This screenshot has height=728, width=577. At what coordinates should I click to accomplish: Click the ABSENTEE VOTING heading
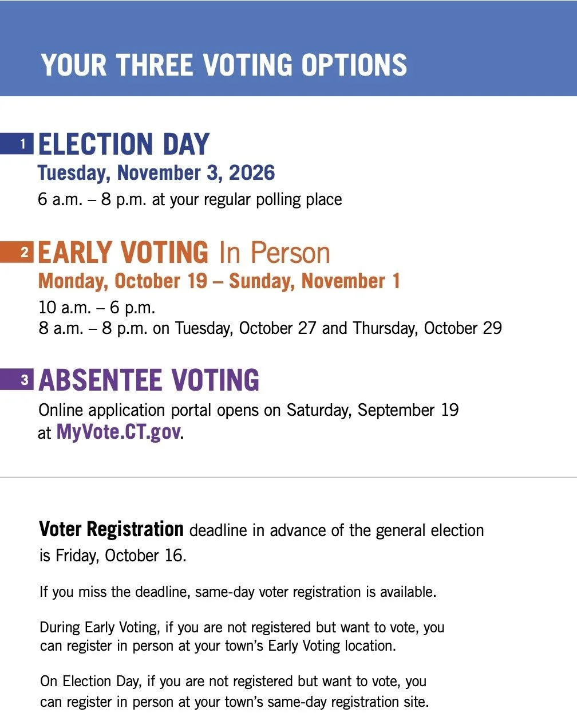tap(149, 380)
